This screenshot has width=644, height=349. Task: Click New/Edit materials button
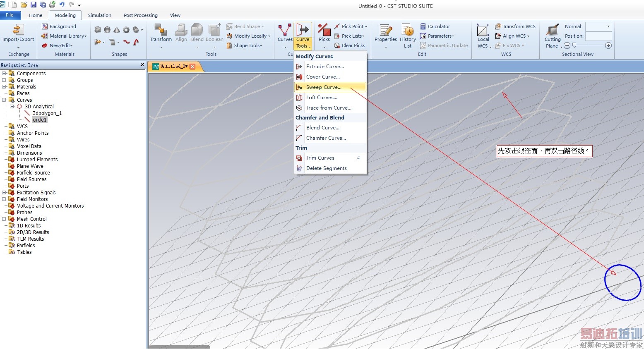(x=57, y=45)
